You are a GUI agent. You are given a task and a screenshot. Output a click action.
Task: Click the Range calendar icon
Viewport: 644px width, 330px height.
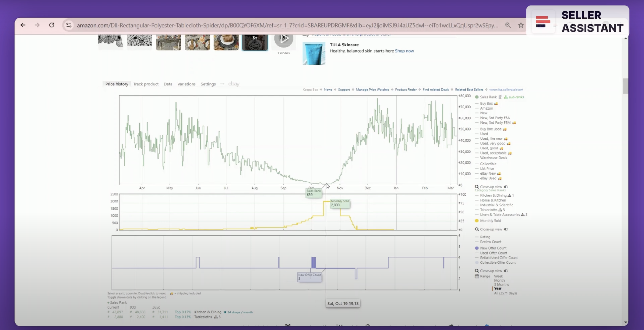[477, 276]
